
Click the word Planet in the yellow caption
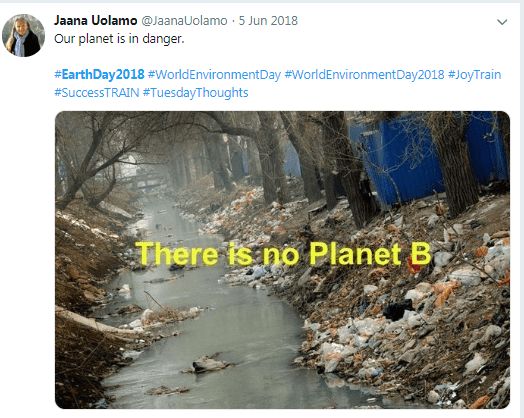(x=355, y=254)
